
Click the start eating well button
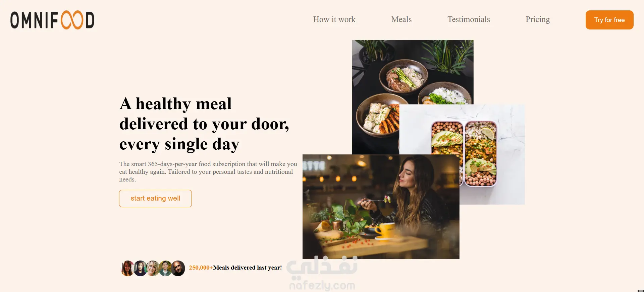[155, 199]
